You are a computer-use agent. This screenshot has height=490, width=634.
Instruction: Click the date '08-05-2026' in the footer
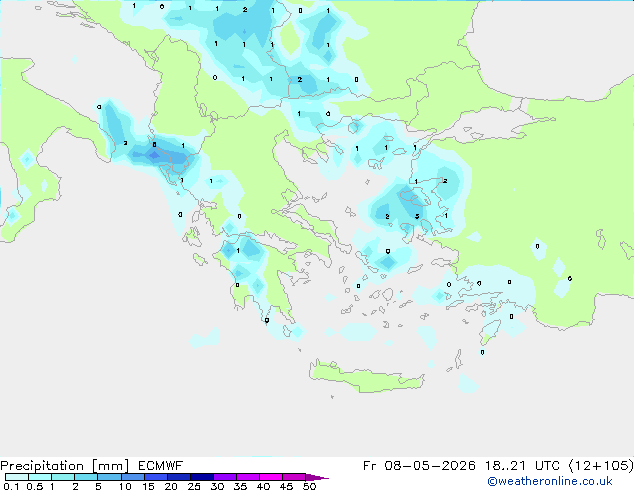pos(430,466)
